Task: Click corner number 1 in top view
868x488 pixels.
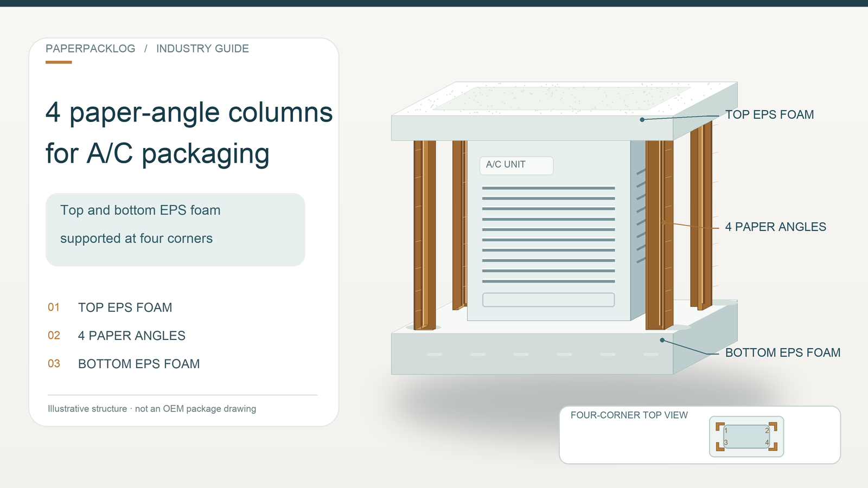Action: coord(726,431)
